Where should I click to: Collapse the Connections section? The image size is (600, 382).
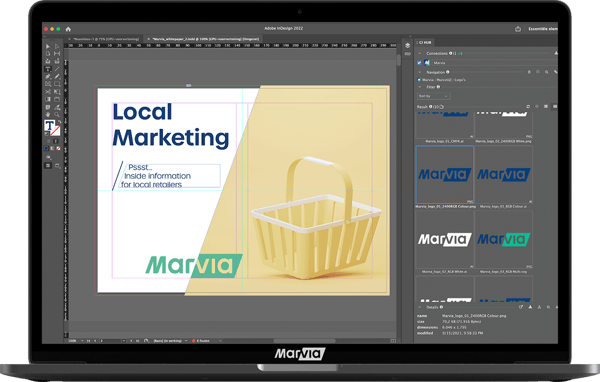(420, 54)
